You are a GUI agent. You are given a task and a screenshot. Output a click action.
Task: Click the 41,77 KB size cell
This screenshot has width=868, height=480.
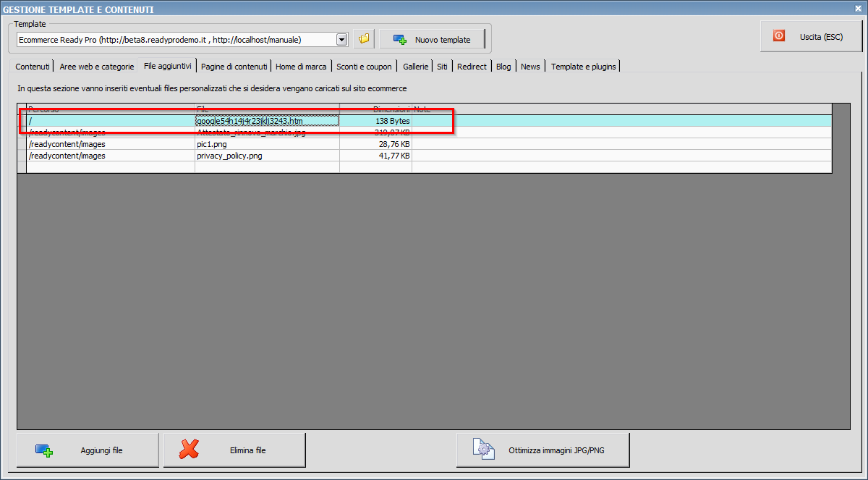point(375,156)
